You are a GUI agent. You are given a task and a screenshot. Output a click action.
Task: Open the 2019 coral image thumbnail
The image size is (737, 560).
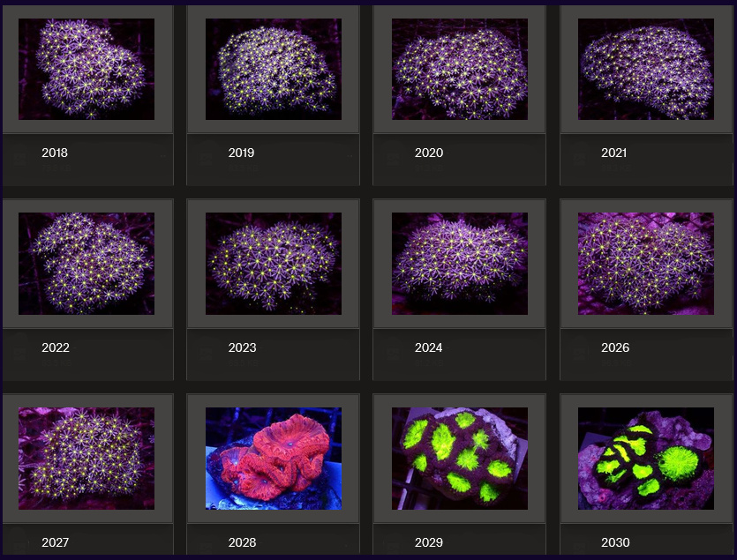(274, 69)
